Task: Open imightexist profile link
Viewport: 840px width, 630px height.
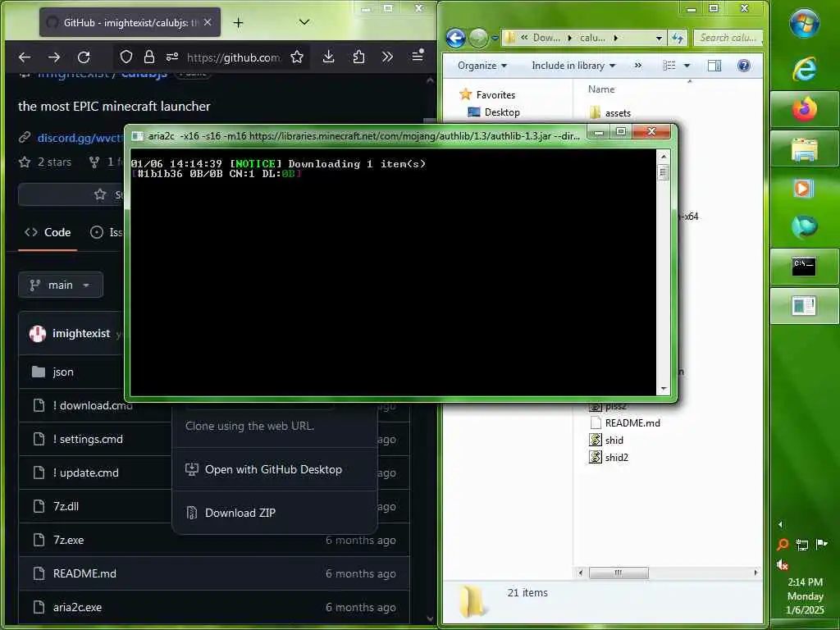Action: [x=81, y=333]
